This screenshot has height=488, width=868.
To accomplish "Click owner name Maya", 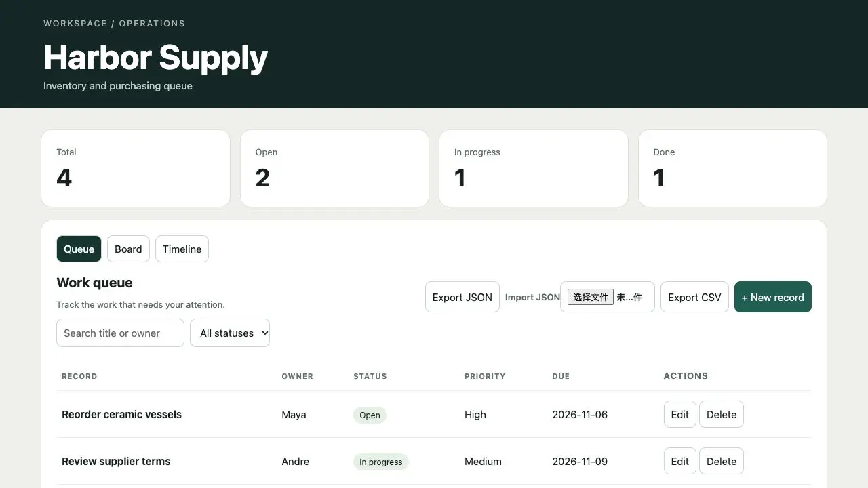I will [x=294, y=414].
